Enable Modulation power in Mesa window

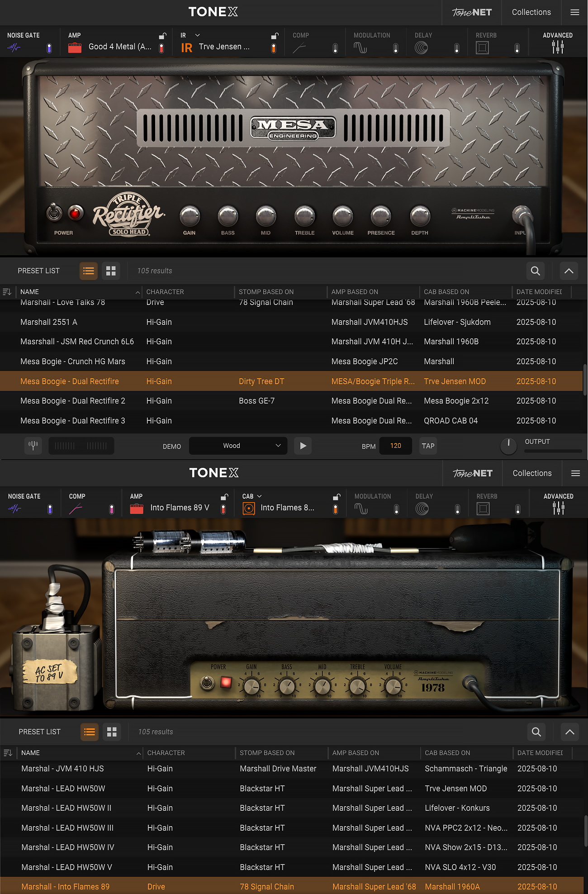click(x=396, y=48)
